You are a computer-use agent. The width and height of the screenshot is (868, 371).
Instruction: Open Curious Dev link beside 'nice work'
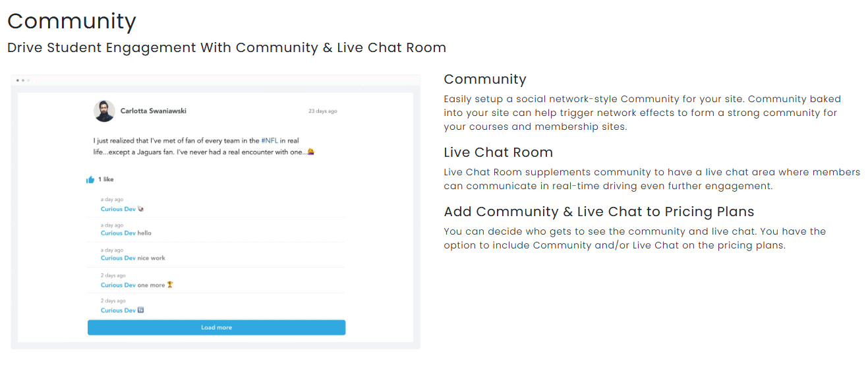click(x=118, y=258)
